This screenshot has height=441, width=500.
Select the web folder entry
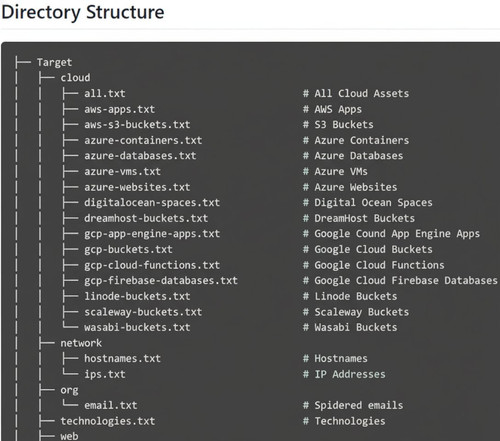pyautogui.click(x=69, y=436)
